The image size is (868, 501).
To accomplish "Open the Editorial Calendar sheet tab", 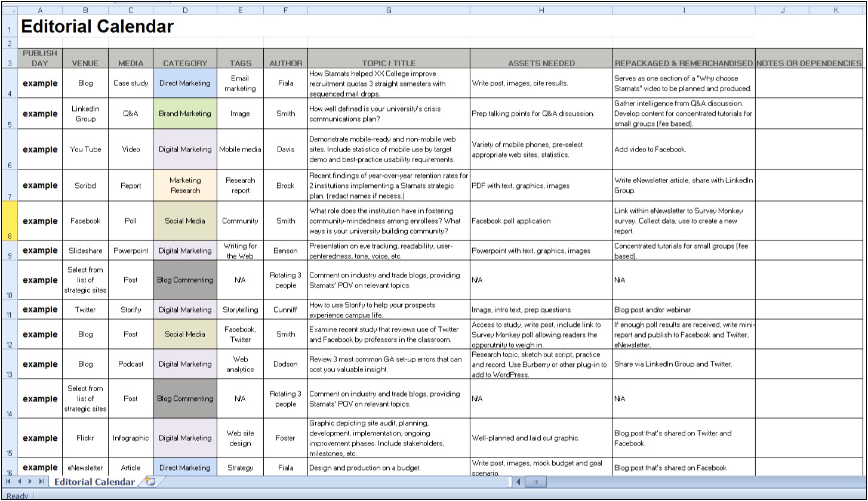I will tap(94, 481).
